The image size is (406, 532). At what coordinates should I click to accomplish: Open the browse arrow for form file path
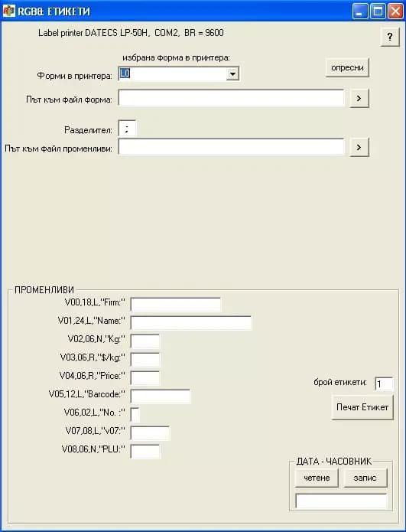[359, 99]
